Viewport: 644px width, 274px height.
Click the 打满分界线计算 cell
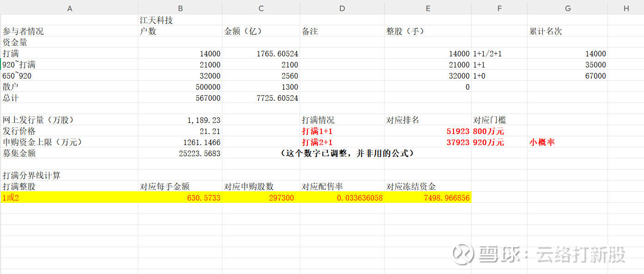(69, 175)
